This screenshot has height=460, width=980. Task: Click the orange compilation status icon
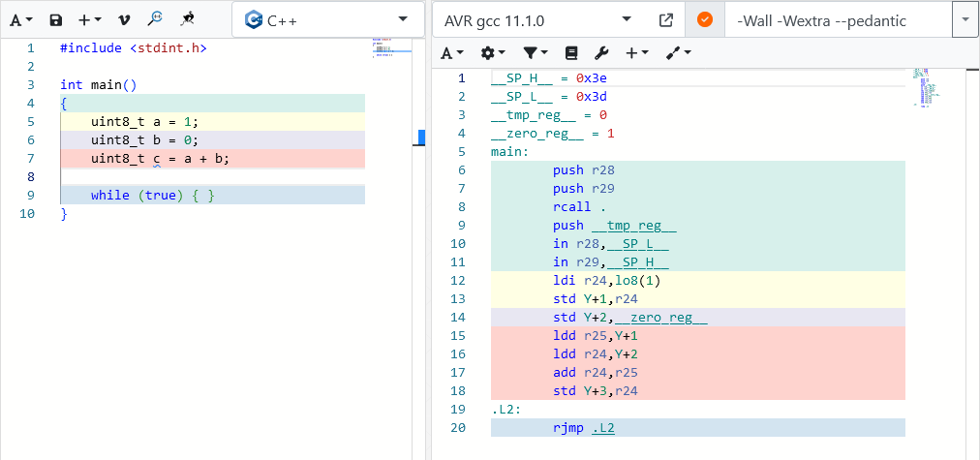(x=704, y=19)
